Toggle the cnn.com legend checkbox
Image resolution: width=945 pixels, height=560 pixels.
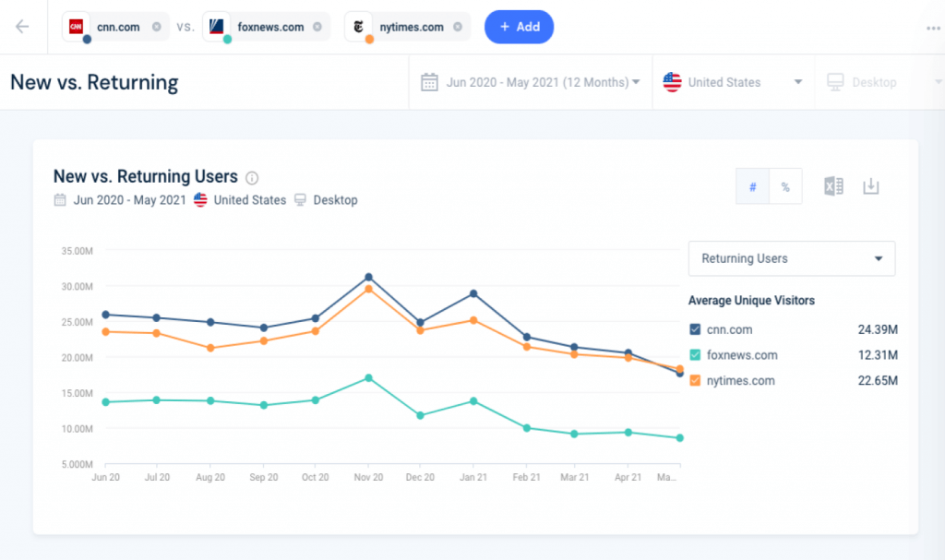pos(696,329)
